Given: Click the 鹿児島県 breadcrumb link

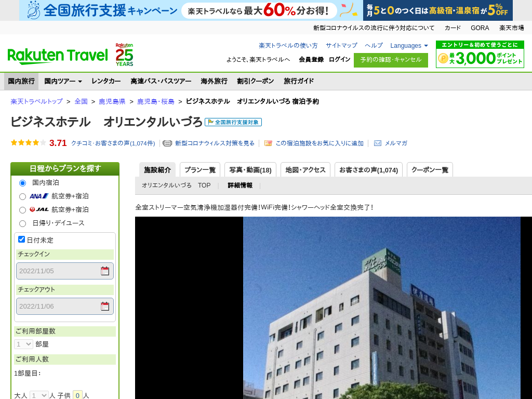Looking at the screenshot, I should click(112, 101).
